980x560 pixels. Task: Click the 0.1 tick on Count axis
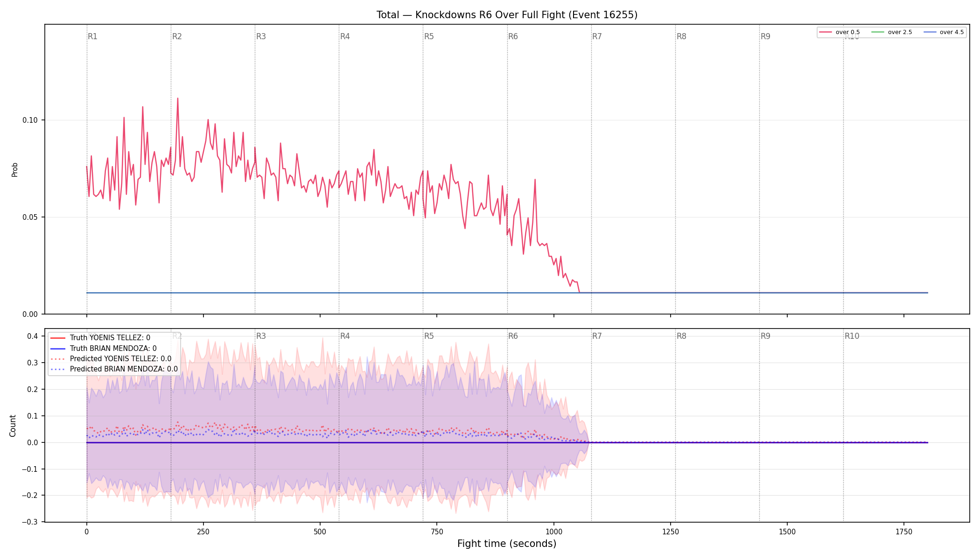pyautogui.click(x=33, y=416)
